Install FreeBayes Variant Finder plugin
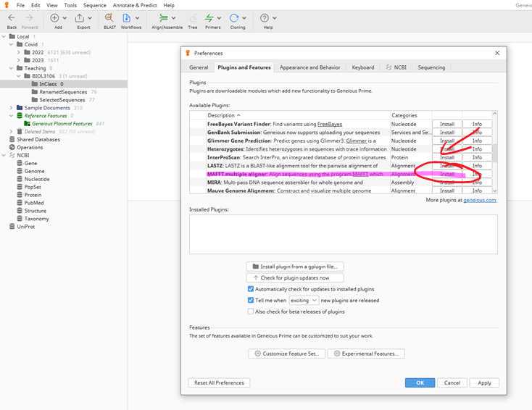Image resolution: width=532 pixels, height=410 pixels. click(x=447, y=124)
